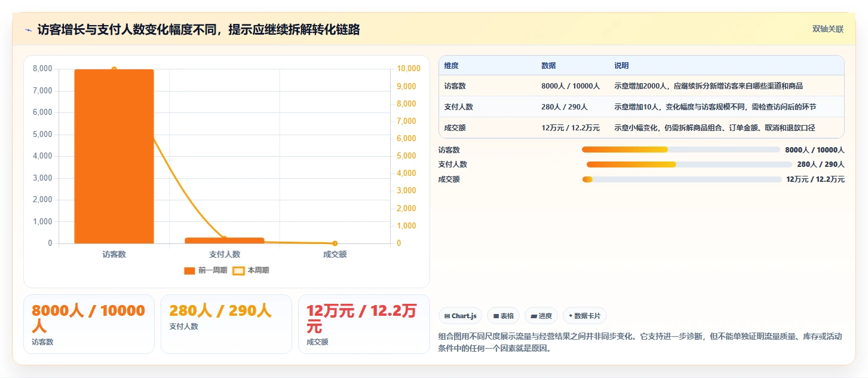868x378 pixels.
Task: Click the 支付人数 x-axis label under the chart
Action: coord(224,254)
